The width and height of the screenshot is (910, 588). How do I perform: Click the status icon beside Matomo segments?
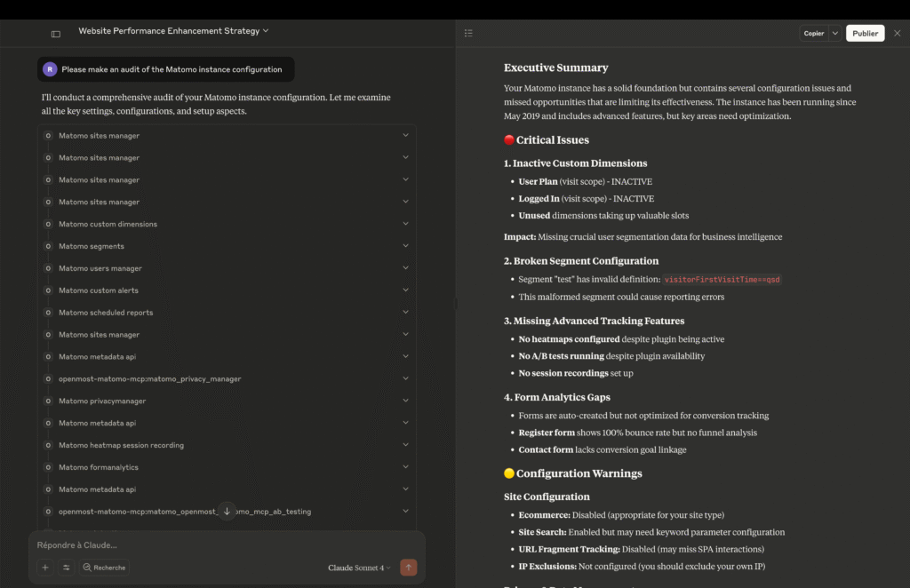47,245
